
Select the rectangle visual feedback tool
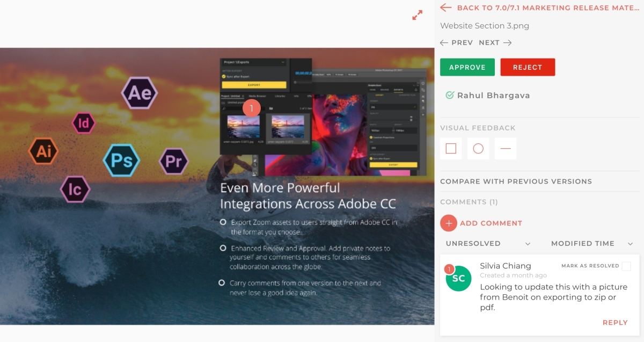(451, 148)
